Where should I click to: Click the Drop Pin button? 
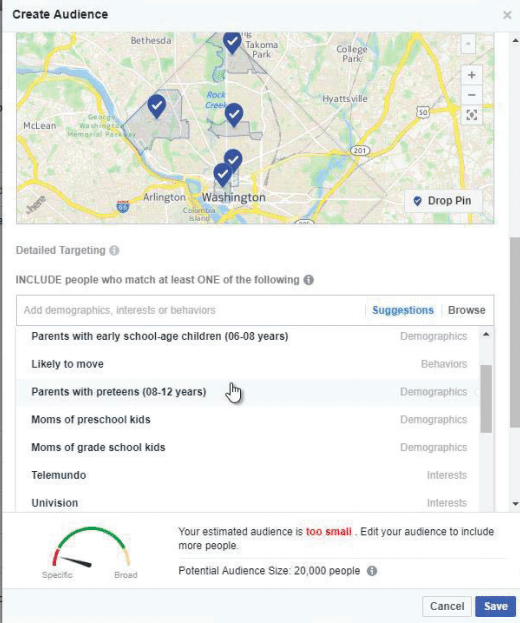[443, 201]
